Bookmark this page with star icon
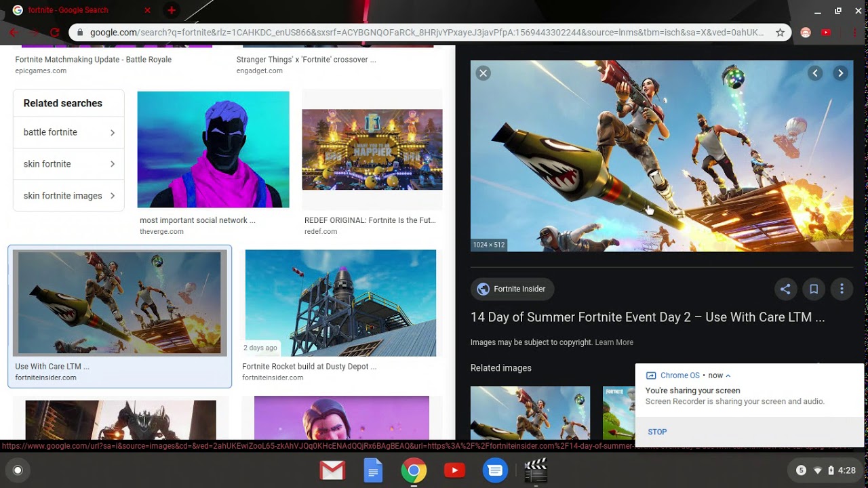 780,33
